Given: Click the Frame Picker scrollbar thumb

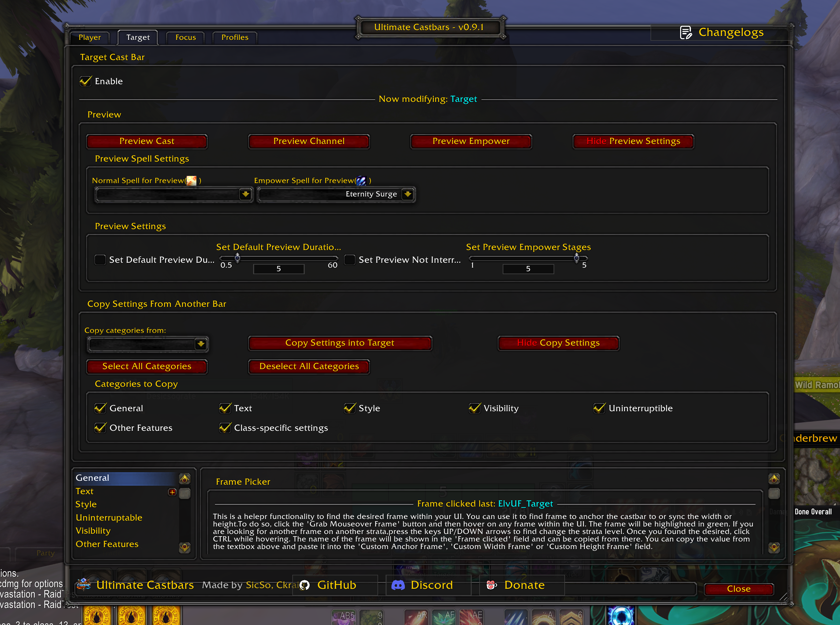Looking at the screenshot, I should [x=774, y=494].
